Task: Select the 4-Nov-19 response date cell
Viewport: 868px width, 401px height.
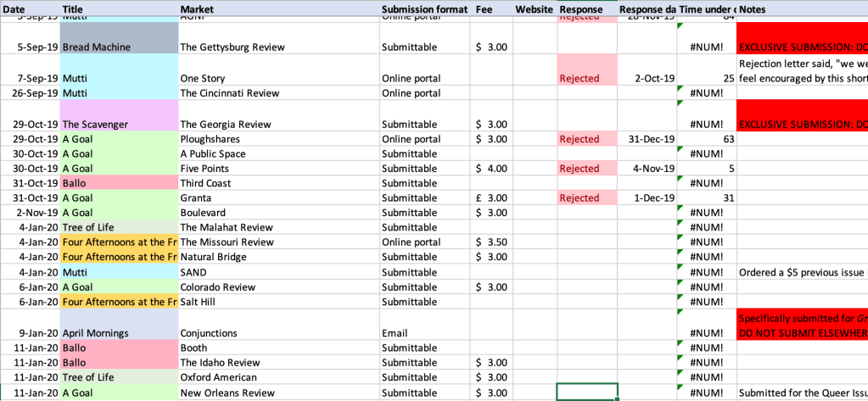Action: [647, 168]
